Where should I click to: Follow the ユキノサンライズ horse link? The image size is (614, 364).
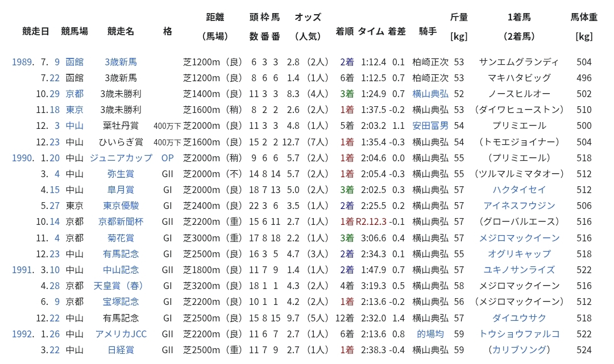(519, 270)
